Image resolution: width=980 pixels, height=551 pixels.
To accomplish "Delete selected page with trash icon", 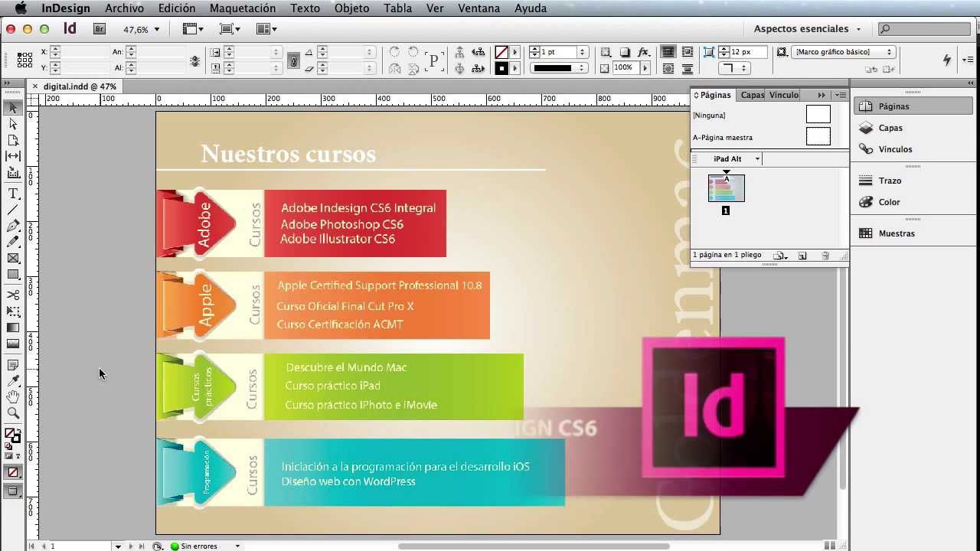I will (825, 256).
